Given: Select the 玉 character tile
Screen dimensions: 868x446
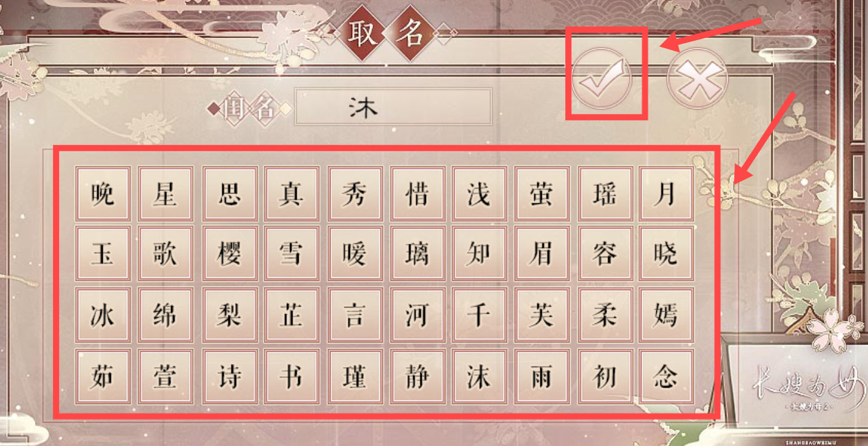Looking at the screenshot, I should tap(102, 253).
